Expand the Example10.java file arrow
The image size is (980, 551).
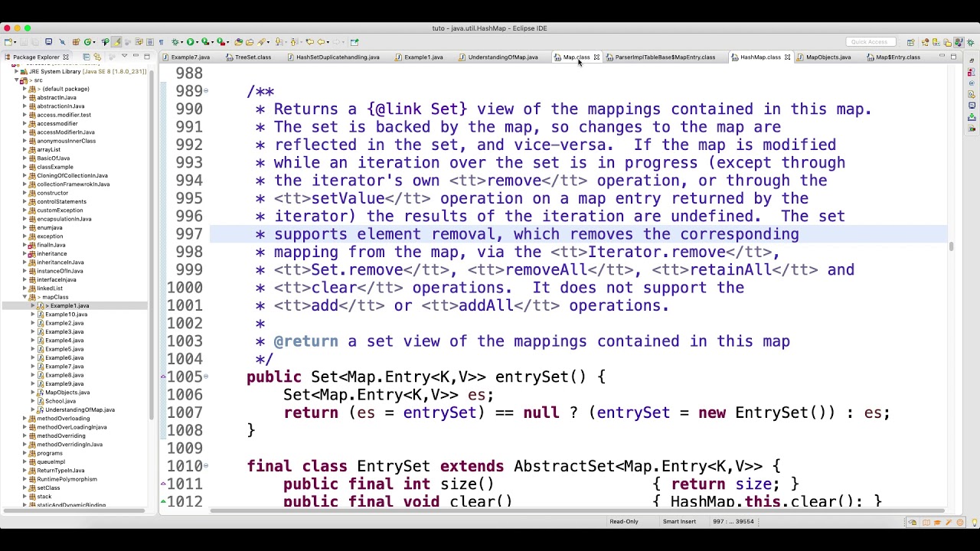click(33, 315)
